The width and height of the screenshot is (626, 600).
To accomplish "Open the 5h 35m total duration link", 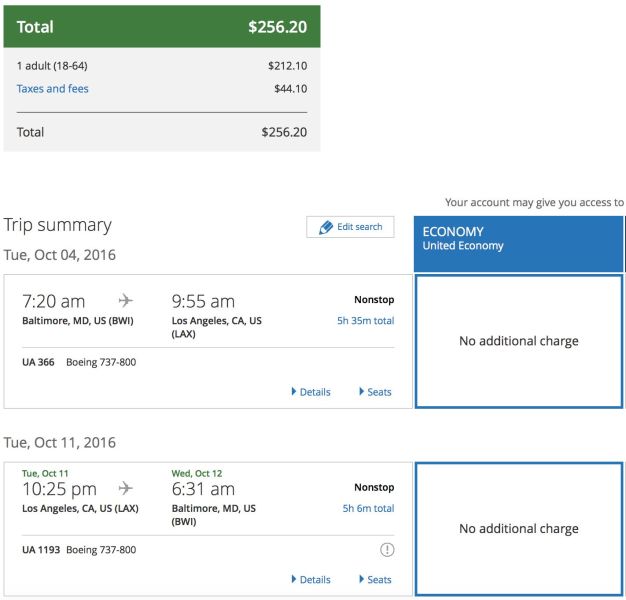I will pos(365,321).
